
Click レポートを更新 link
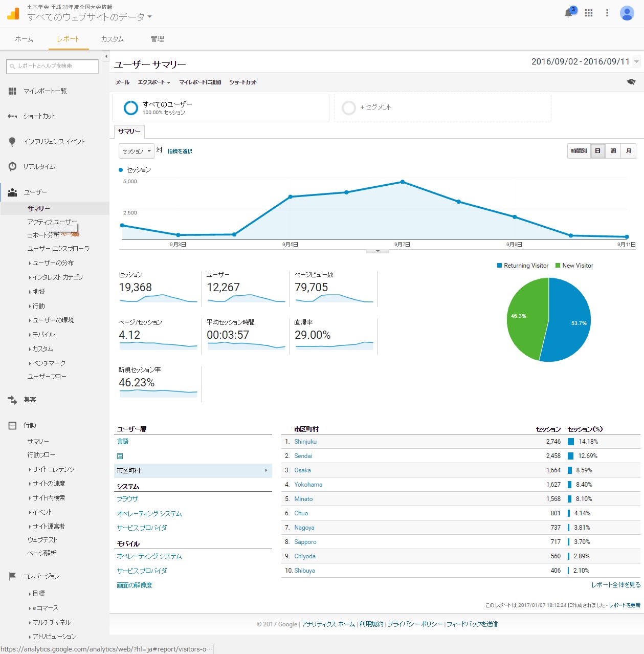[625, 605]
